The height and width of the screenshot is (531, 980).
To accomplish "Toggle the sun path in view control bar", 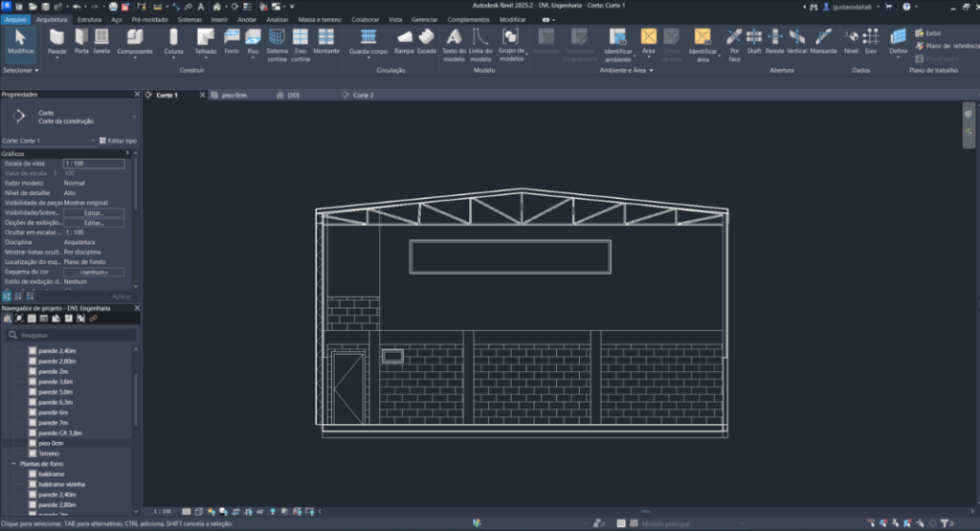I will pos(211,512).
